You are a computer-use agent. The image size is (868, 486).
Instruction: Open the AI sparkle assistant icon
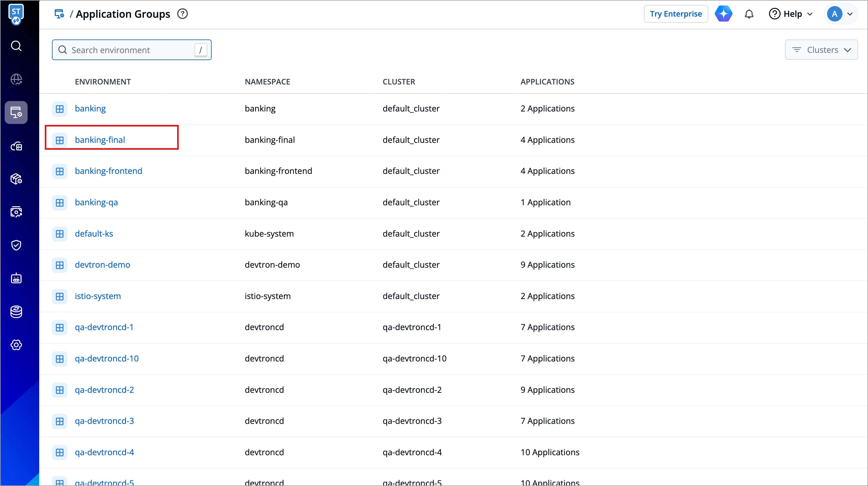click(x=723, y=14)
